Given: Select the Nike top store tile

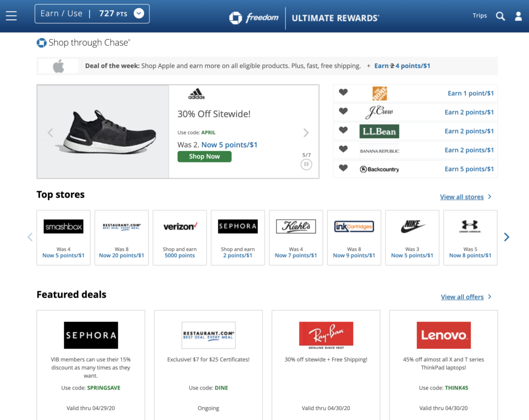Looking at the screenshot, I should pos(412,237).
